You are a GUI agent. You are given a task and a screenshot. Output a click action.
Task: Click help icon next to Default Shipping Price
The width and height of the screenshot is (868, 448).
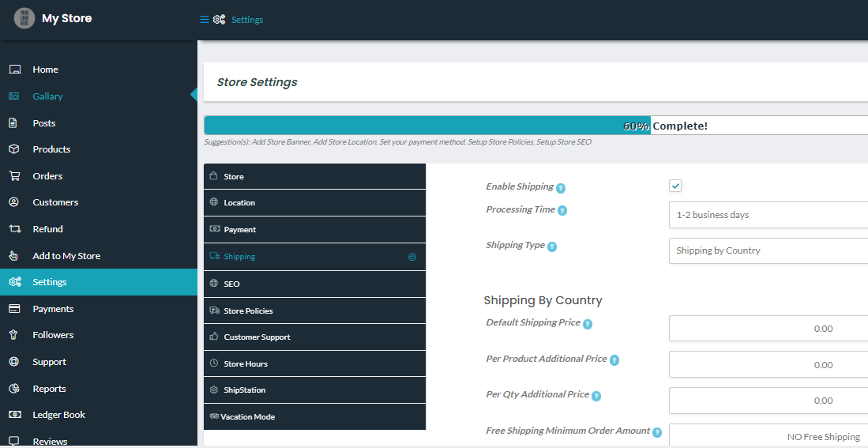tap(588, 324)
